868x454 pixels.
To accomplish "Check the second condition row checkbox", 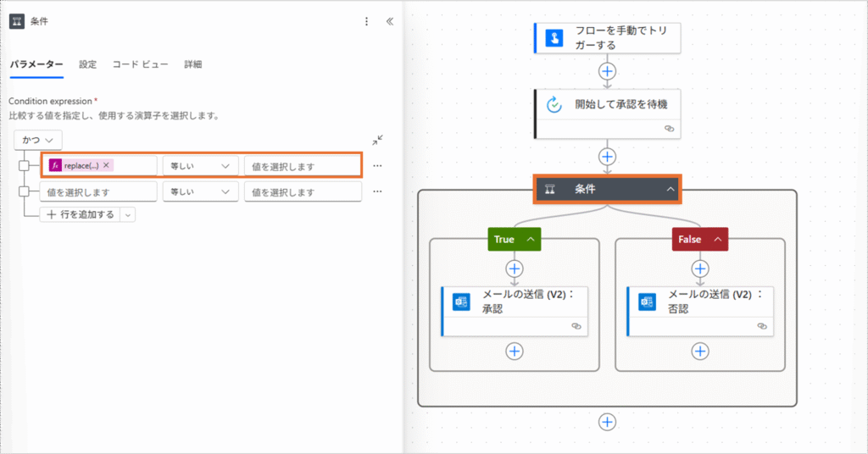I will pos(25,192).
